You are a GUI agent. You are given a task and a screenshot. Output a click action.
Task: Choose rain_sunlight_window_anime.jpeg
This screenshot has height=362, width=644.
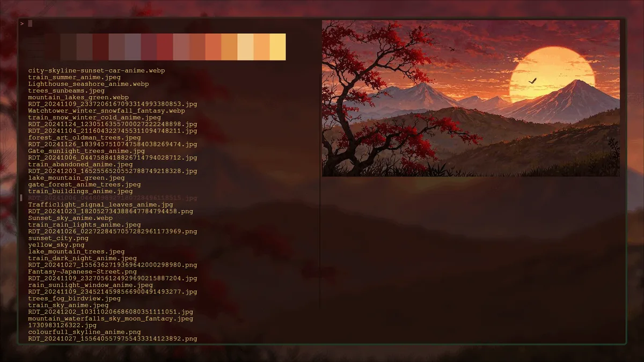[90, 285]
